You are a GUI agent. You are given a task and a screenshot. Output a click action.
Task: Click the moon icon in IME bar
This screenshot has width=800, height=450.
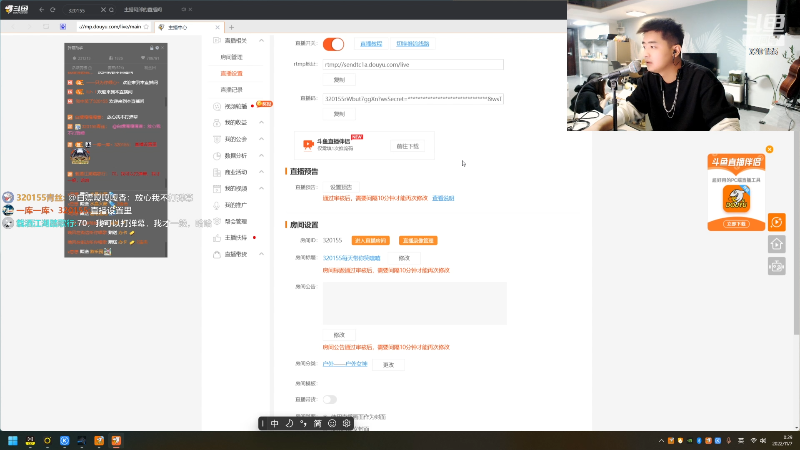point(289,423)
